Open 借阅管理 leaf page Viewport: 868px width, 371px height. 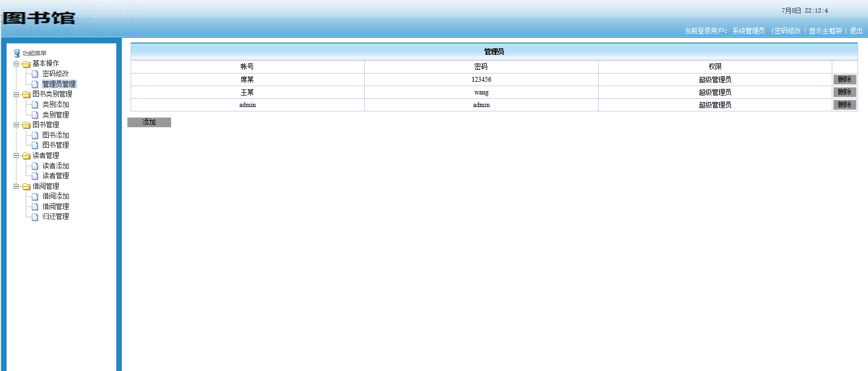tap(55, 207)
